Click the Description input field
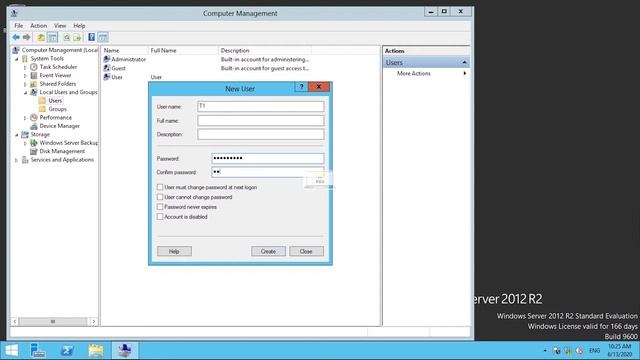 (261, 134)
